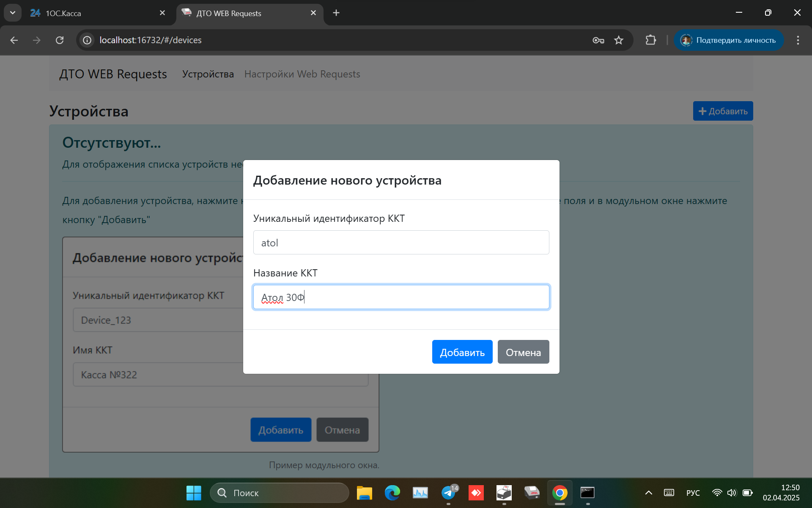The image size is (812, 508).
Task: Switch the РУС keyboard language indicator
Action: click(x=693, y=493)
